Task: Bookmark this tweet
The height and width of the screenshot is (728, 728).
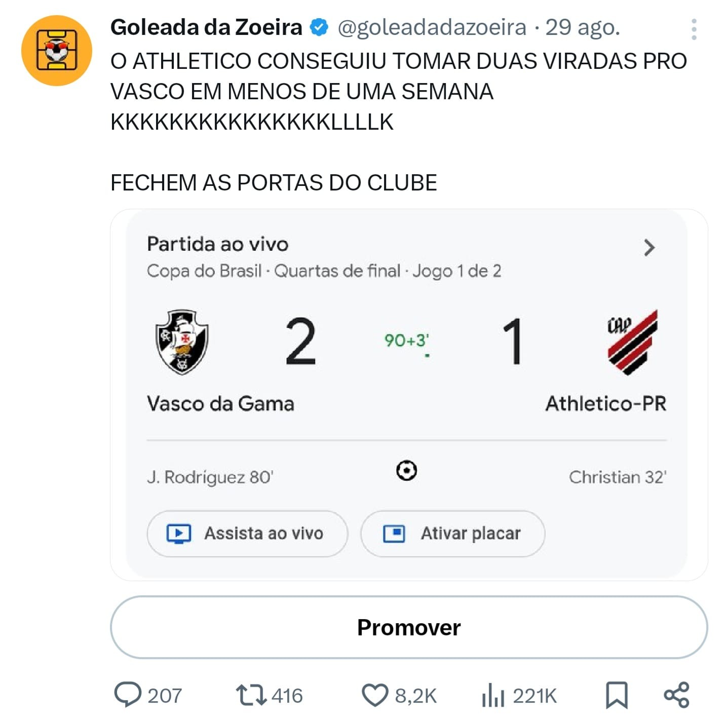Action: [617, 695]
